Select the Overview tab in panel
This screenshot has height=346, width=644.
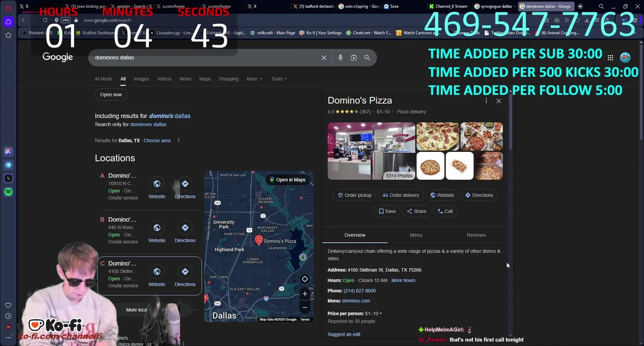355,235
